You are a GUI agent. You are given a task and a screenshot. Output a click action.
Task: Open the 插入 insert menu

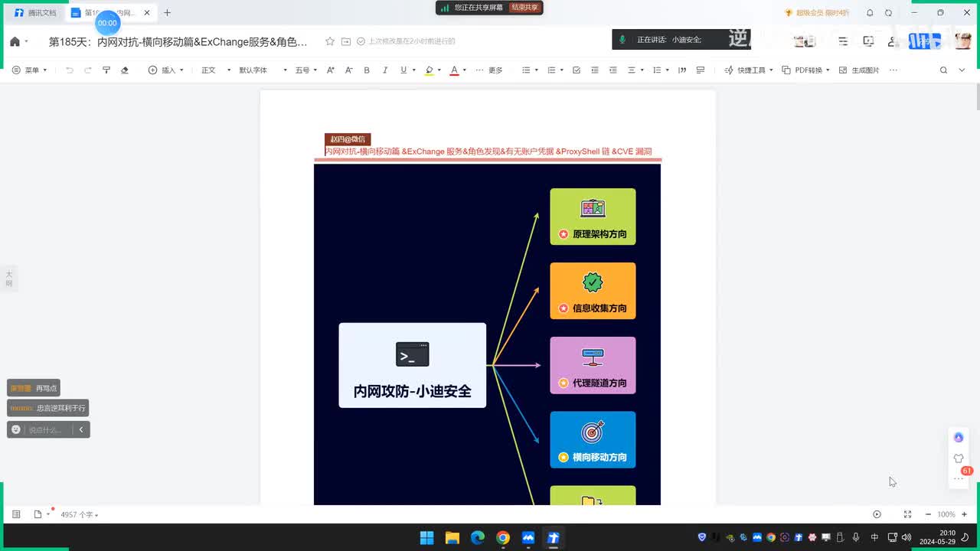point(166,70)
